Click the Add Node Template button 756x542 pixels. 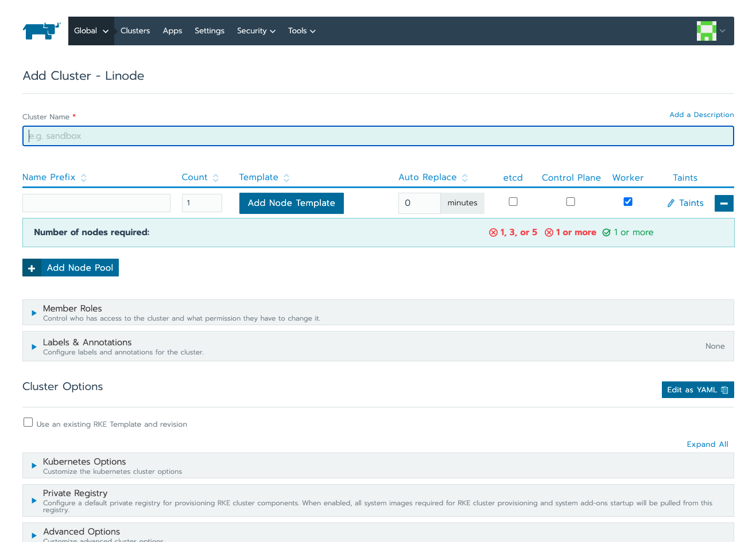[x=291, y=203]
